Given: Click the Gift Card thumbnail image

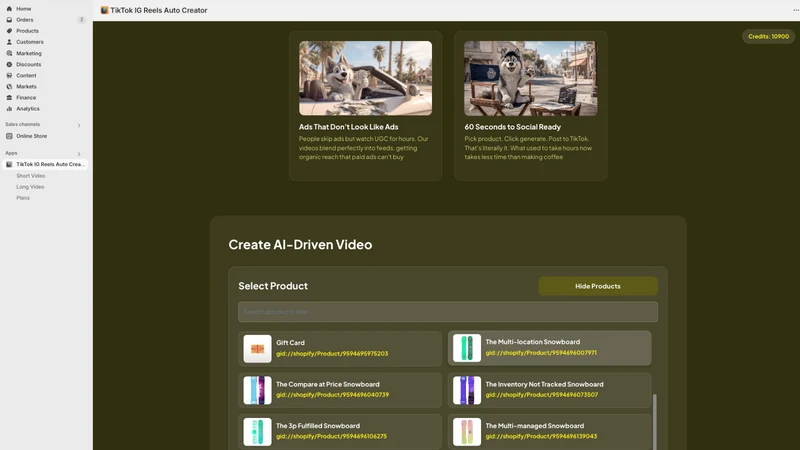Looking at the screenshot, I should pyautogui.click(x=257, y=349).
